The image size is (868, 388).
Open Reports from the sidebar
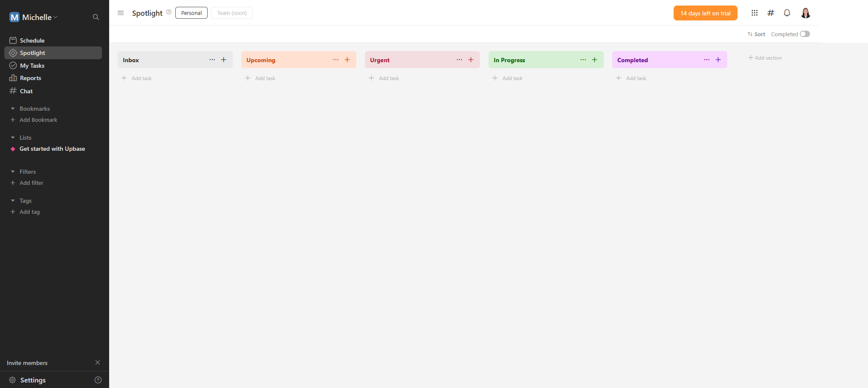(x=30, y=78)
